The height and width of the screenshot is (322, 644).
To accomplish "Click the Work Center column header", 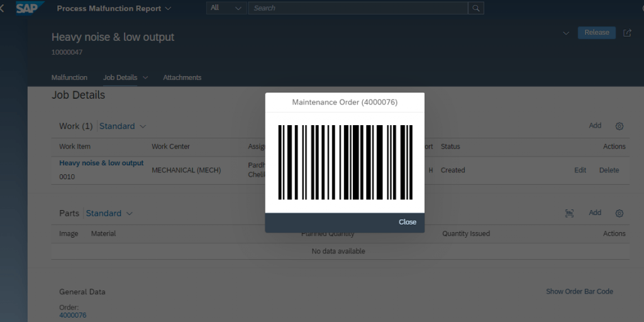I will coord(171,147).
